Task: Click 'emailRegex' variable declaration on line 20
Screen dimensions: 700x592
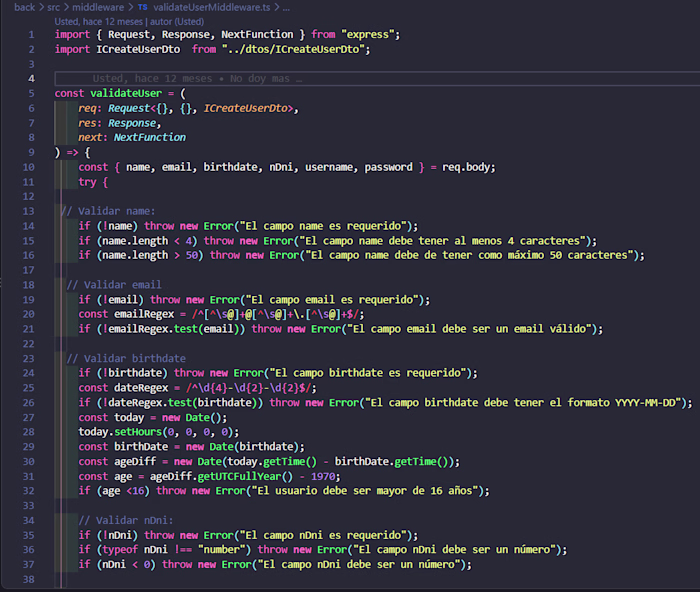Action: click(x=144, y=314)
